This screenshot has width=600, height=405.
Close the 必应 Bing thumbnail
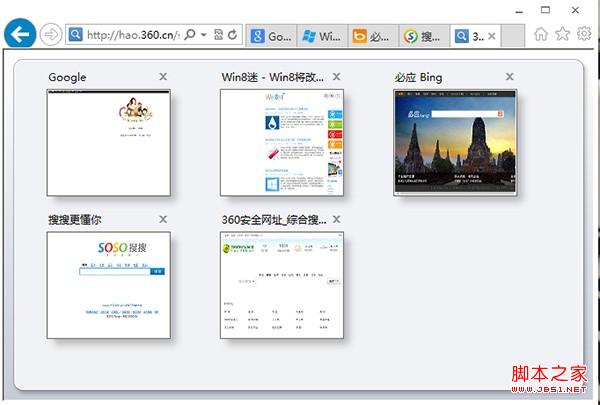[509, 77]
